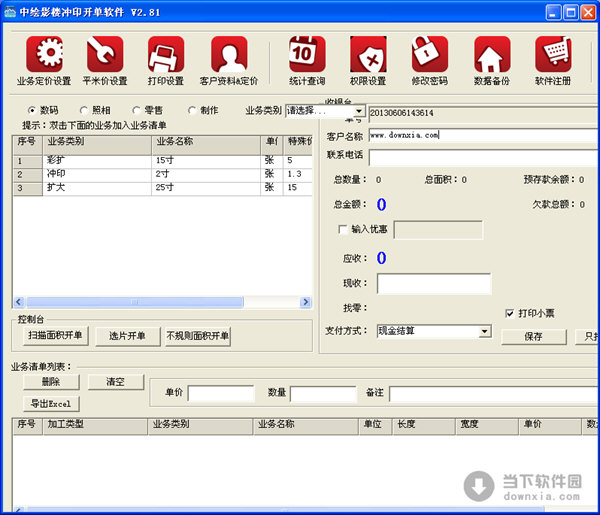This screenshot has width=600, height=515.
Task: Open 客户资料&定价 person icon
Action: pyautogui.click(x=229, y=54)
